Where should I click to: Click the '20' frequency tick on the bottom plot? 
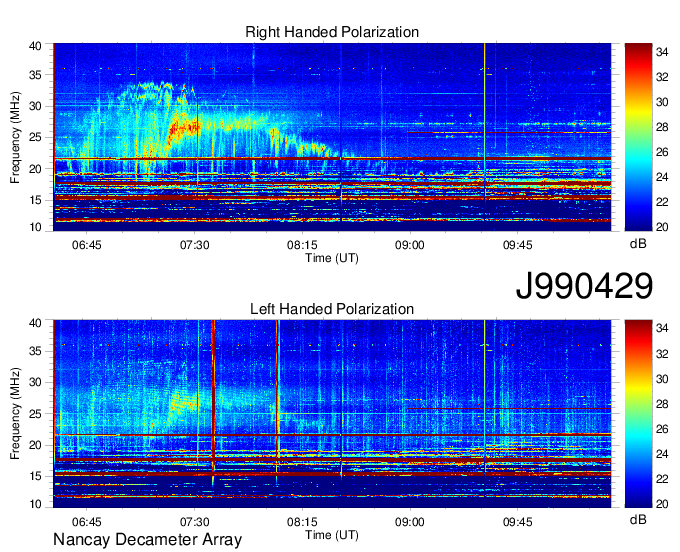35,445
